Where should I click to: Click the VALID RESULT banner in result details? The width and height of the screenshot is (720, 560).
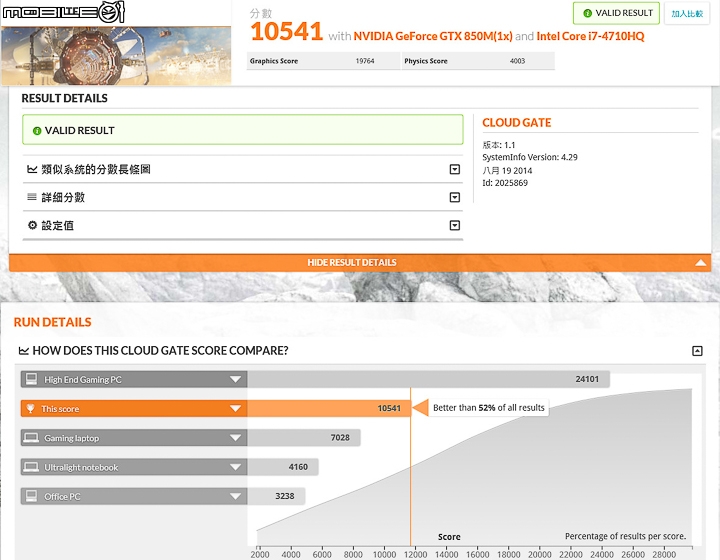click(243, 130)
